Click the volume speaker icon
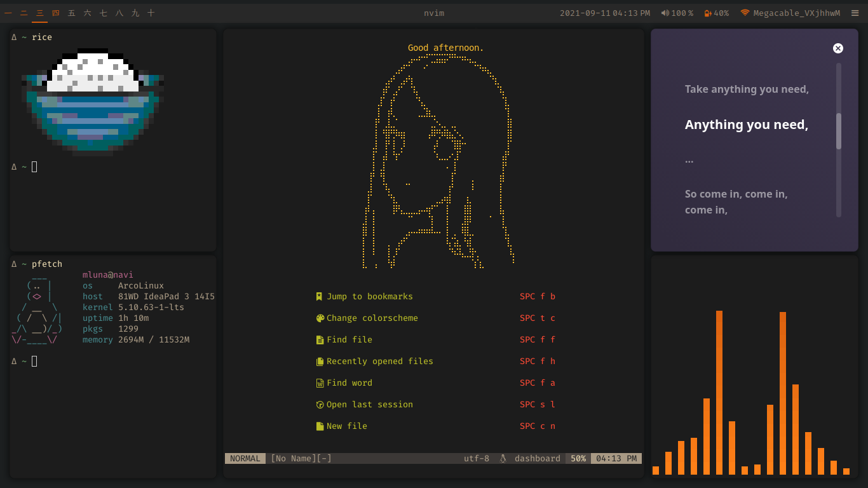The height and width of the screenshot is (488, 868). coord(665,13)
